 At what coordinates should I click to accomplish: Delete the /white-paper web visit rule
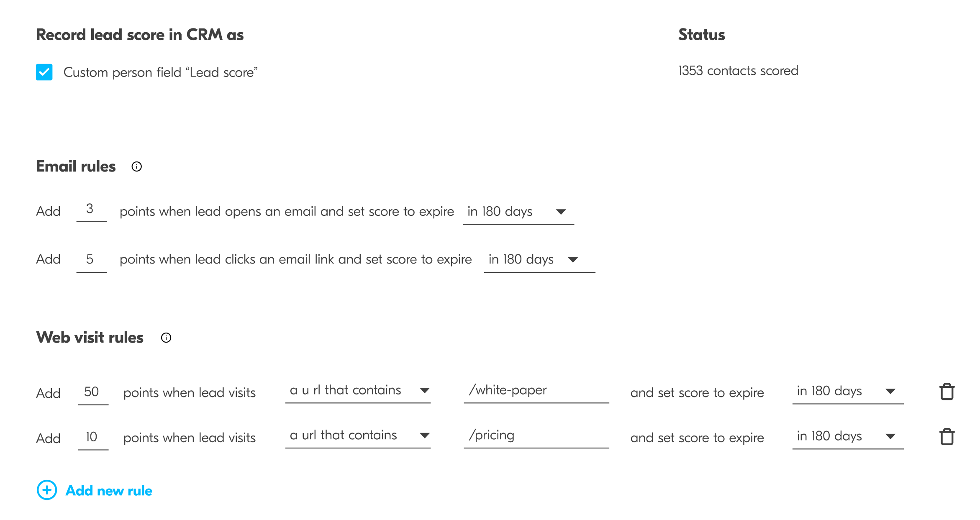pos(947,392)
